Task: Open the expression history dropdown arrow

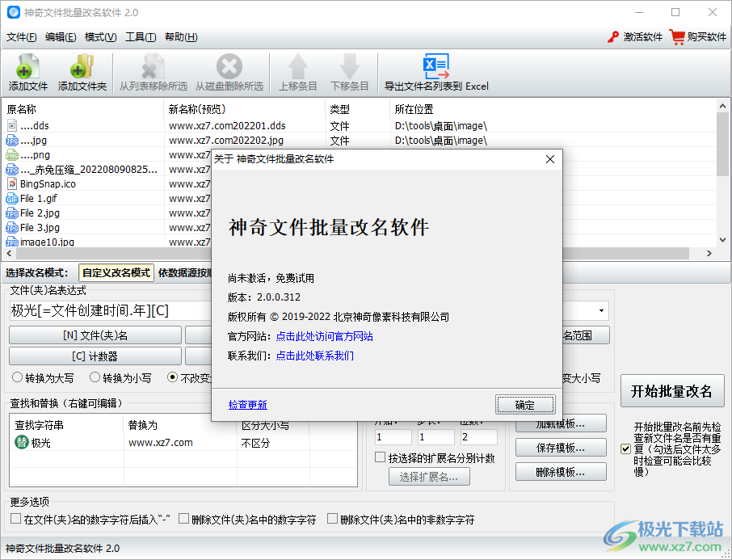Action: click(x=601, y=310)
